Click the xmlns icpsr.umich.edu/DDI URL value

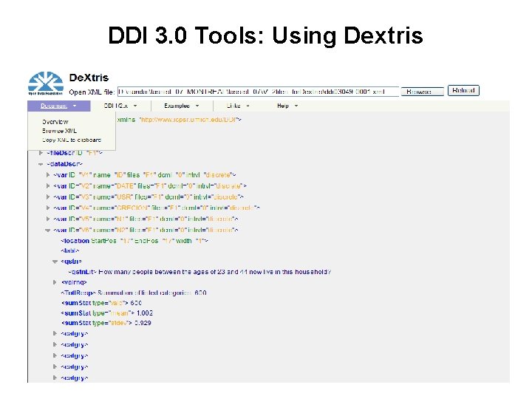189,120
